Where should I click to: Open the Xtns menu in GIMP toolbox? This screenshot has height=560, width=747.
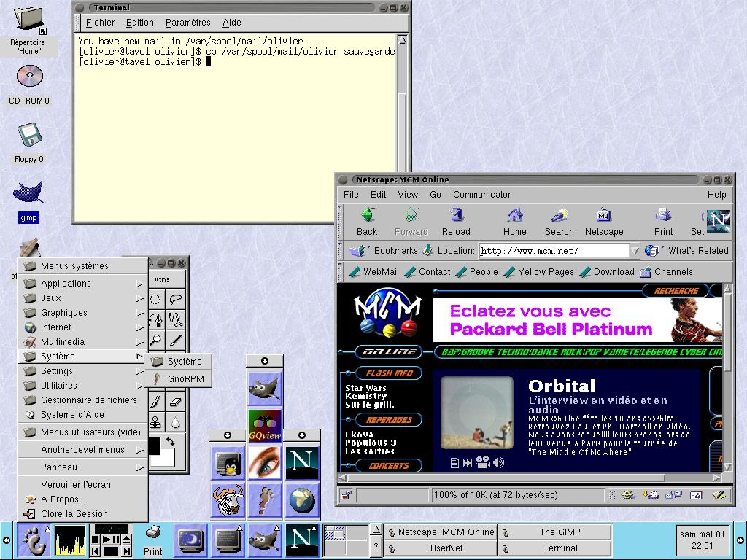click(162, 279)
